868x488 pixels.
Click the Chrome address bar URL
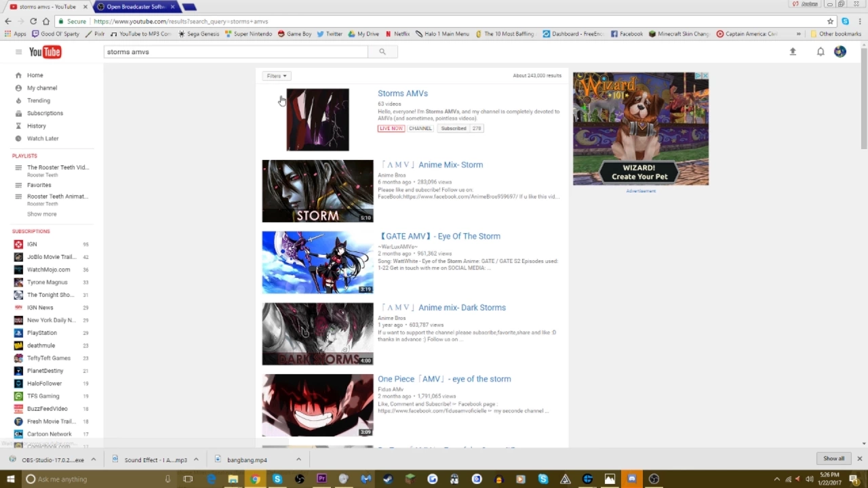[180, 21]
